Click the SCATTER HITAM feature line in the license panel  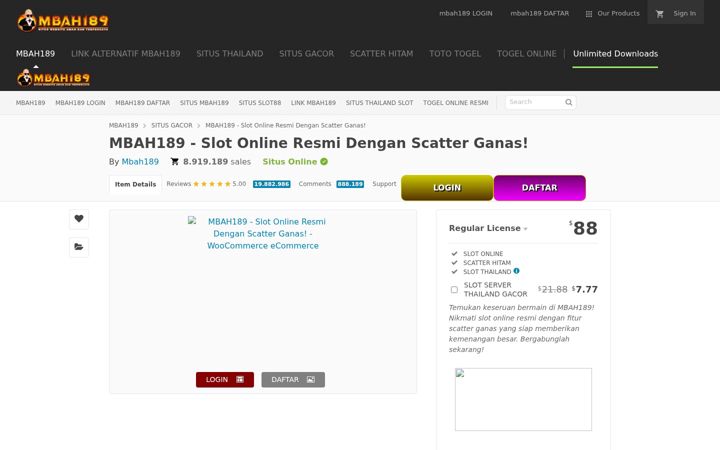(487, 263)
